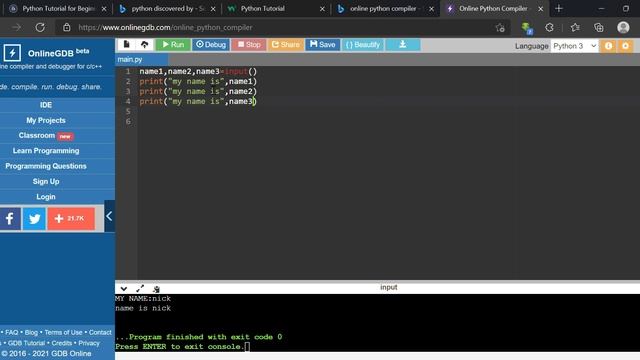Create a new file with document icon

click(127, 44)
